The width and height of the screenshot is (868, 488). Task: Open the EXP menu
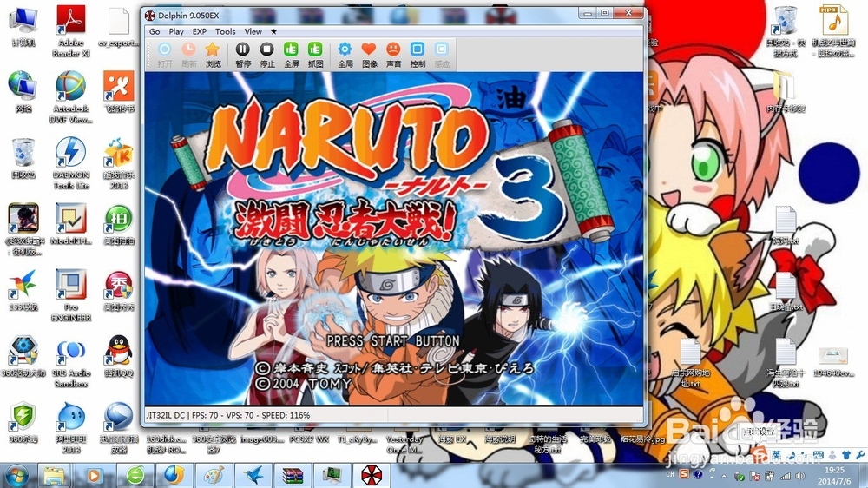tap(200, 31)
